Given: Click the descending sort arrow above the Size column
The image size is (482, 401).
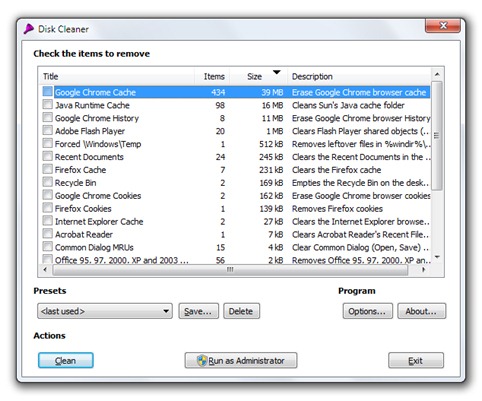Looking at the screenshot, I should pyautogui.click(x=277, y=72).
